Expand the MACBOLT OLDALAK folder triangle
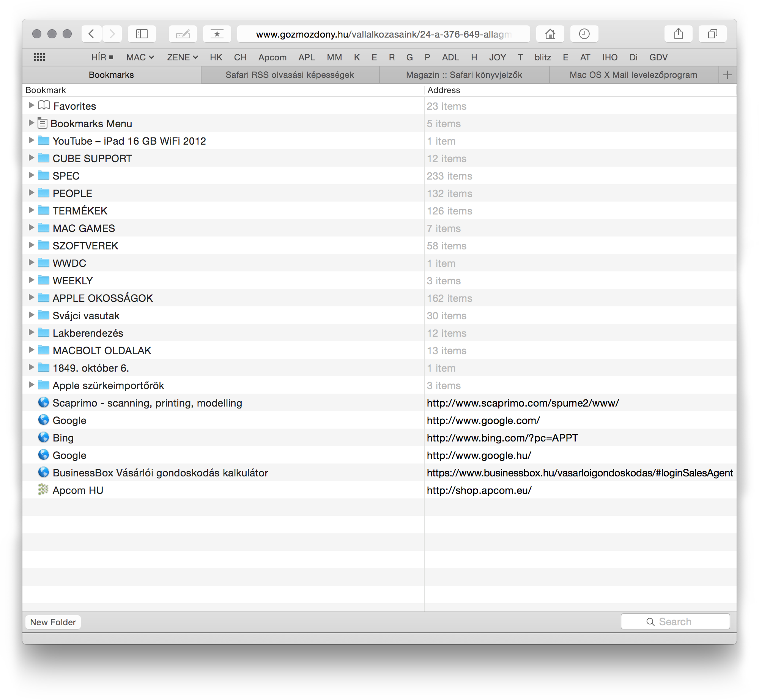759x700 pixels. [x=31, y=350]
